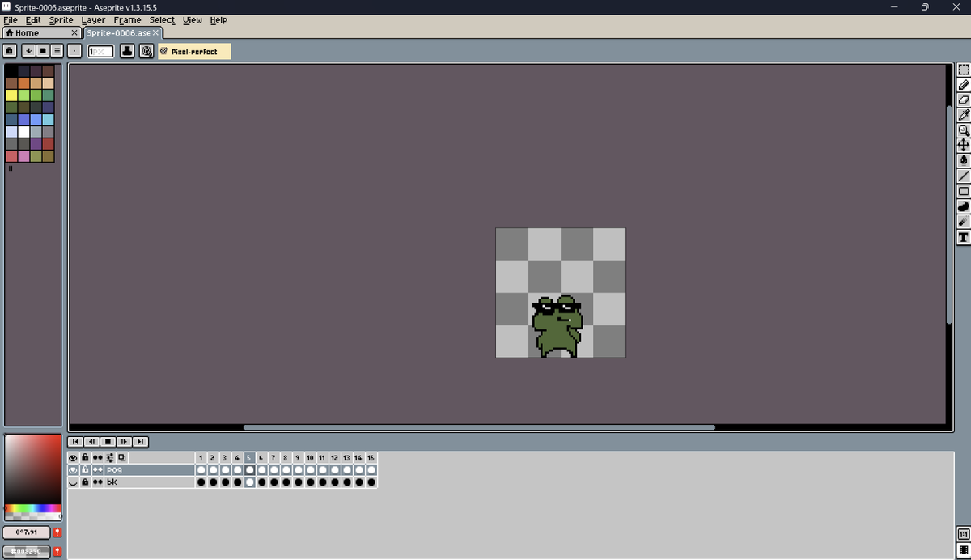Open the Sprite menu
The width and height of the screenshot is (971, 560).
click(61, 19)
